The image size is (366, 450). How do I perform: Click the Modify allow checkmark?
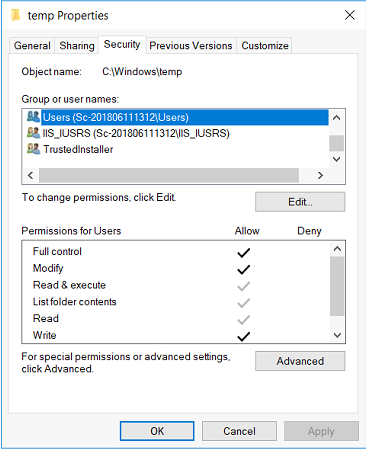(x=244, y=269)
